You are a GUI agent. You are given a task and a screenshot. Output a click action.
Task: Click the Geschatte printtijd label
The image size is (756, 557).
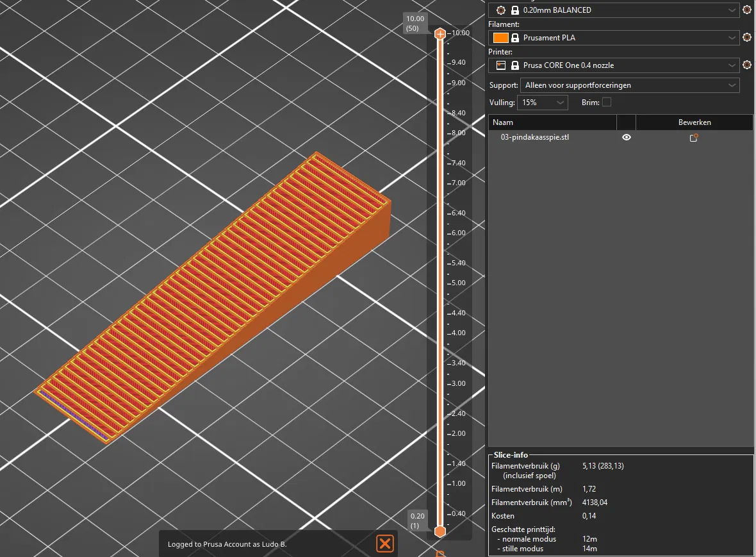(x=523, y=529)
